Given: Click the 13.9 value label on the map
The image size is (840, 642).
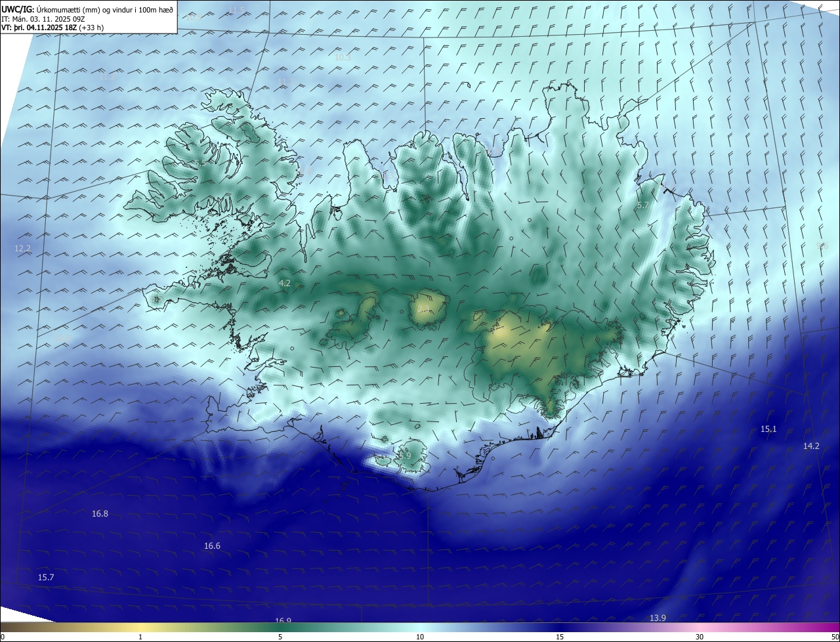Looking at the screenshot, I should point(658,618).
